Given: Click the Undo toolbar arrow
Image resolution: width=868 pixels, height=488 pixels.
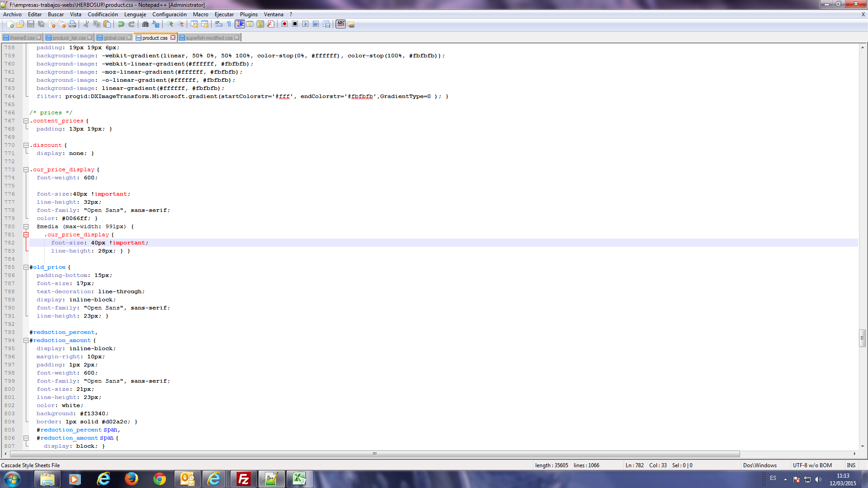Looking at the screenshot, I should point(121,24).
